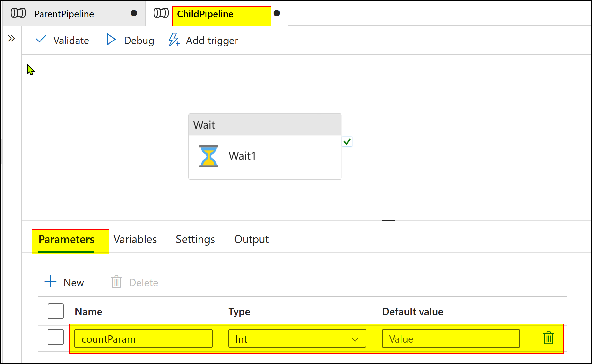Screen dimensions: 592x364
Task: Click the ParentPipeline pipeline icon
Action: tap(18, 13)
